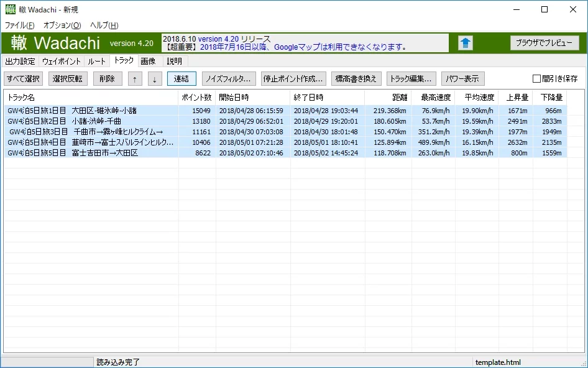Enable the 間引き保存 checkbox

pyautogui.click(x=536, y=79)
